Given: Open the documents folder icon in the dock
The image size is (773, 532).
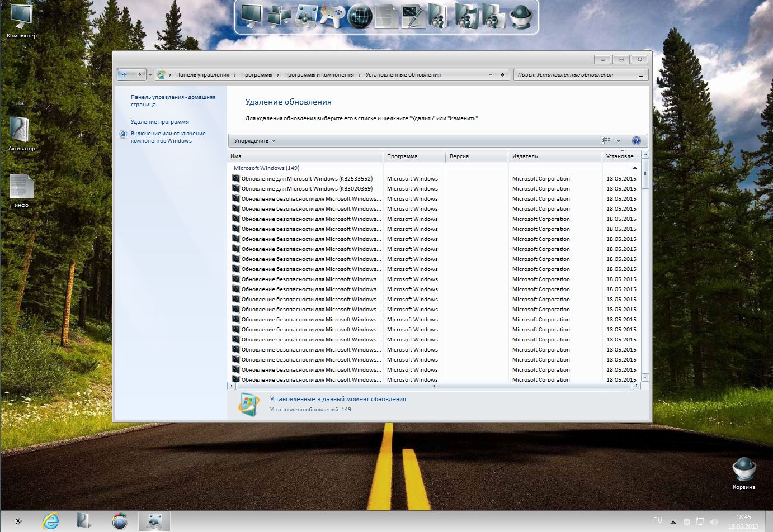Looking at the screenshot, I should coord(439,16).
